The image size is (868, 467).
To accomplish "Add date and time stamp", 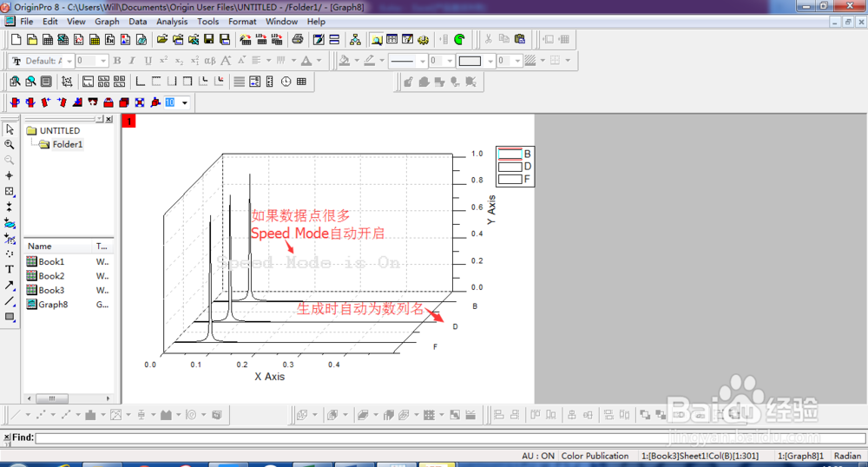I will click(x=286, y=82).
